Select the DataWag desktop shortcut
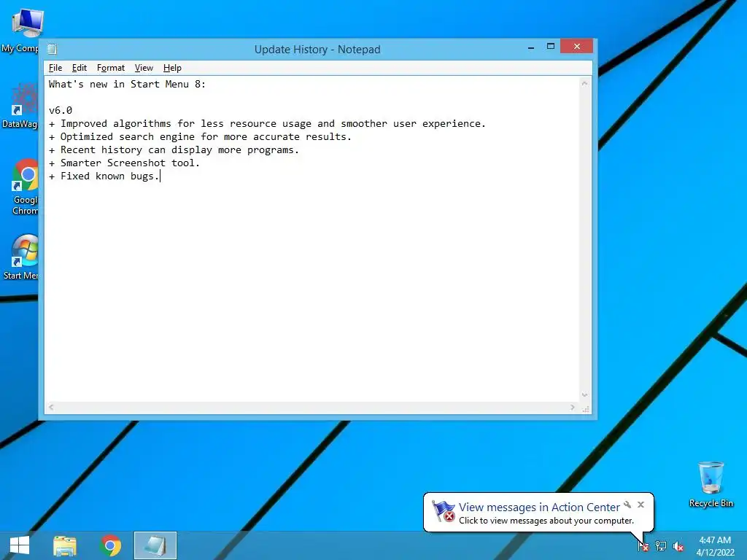747x560 pixels. click(20, 106)
